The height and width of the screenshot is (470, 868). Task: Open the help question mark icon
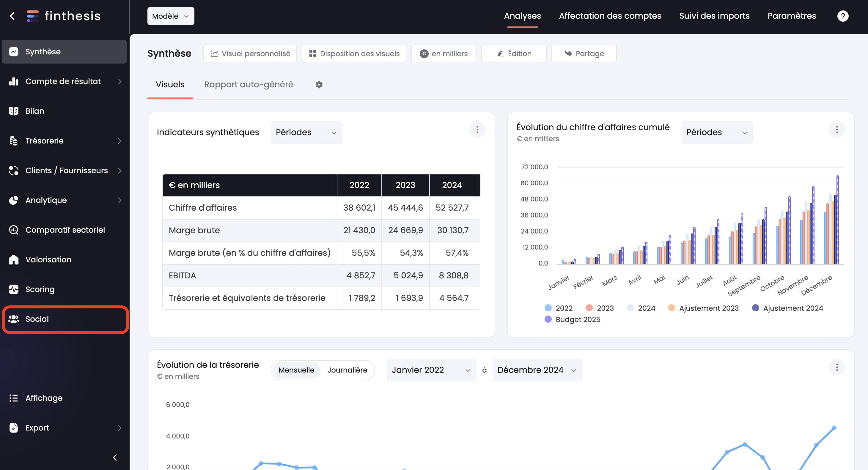point(843,16)
